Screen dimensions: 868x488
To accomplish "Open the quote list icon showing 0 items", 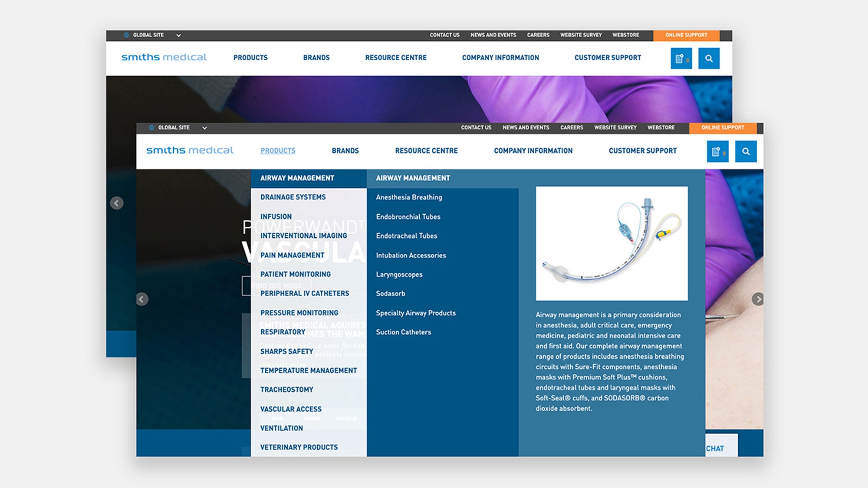I will 717,151.
